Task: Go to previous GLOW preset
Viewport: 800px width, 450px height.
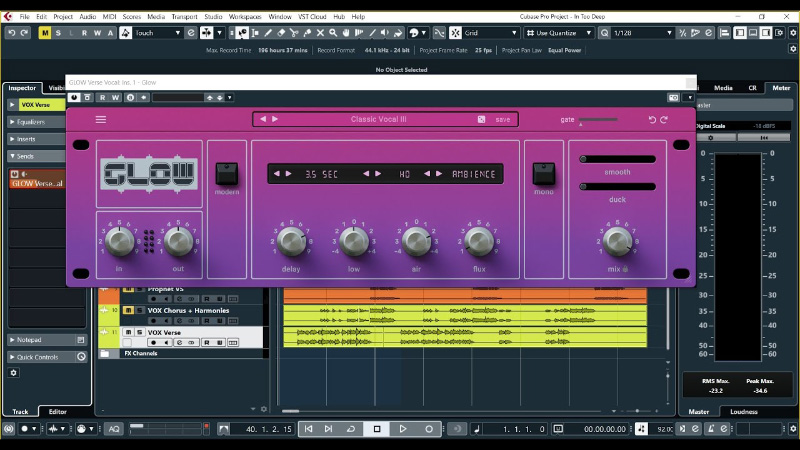Action: tap(263, 119)
